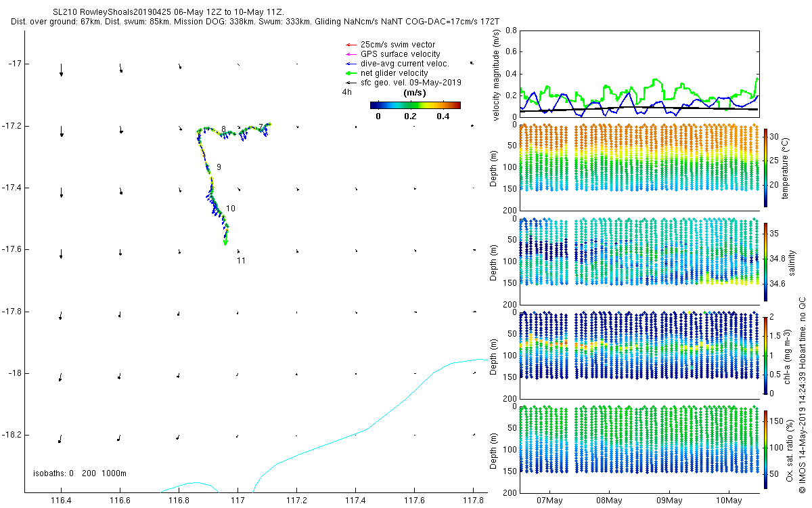The width and height of the screenshot is (812, 508).
Task: Click the salinity colorbar
Action: pos(765,261)
